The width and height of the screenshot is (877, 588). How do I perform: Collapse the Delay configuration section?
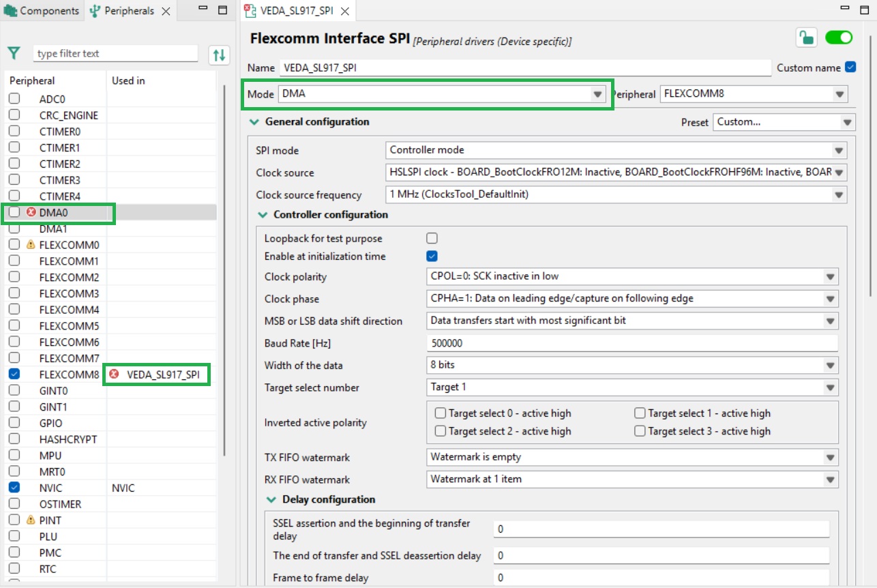click(271, 500)
